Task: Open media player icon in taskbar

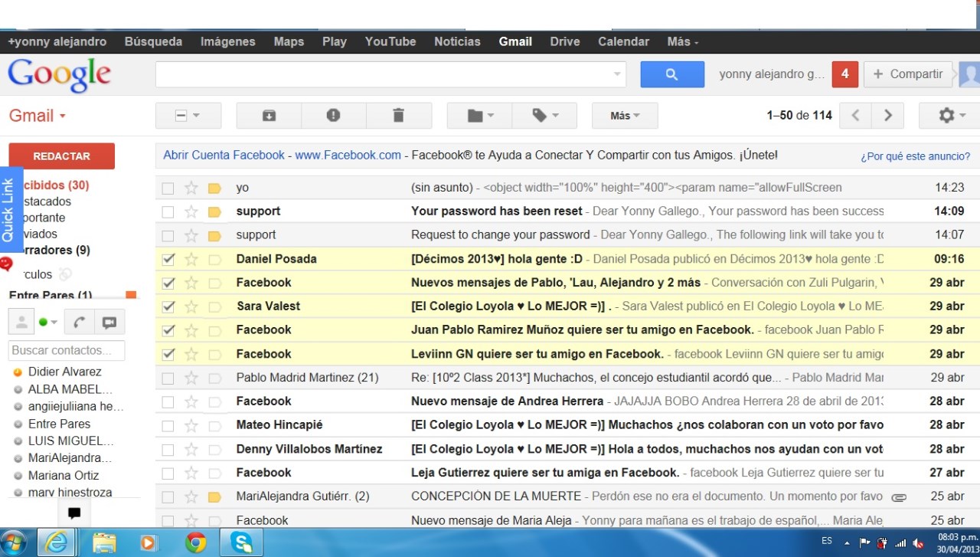Action: (148, 543)
